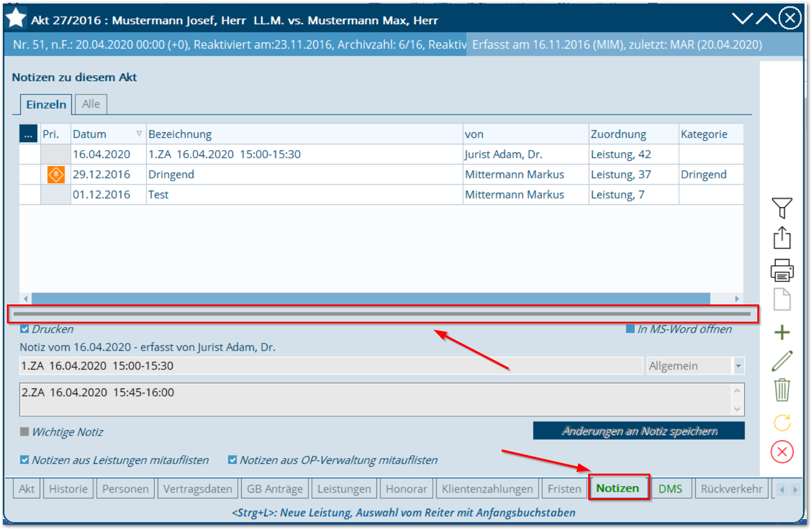Screen dimensions: 812x530
Task: Click the horizontal scrollbar of notes table
Action: pos(371,299)
